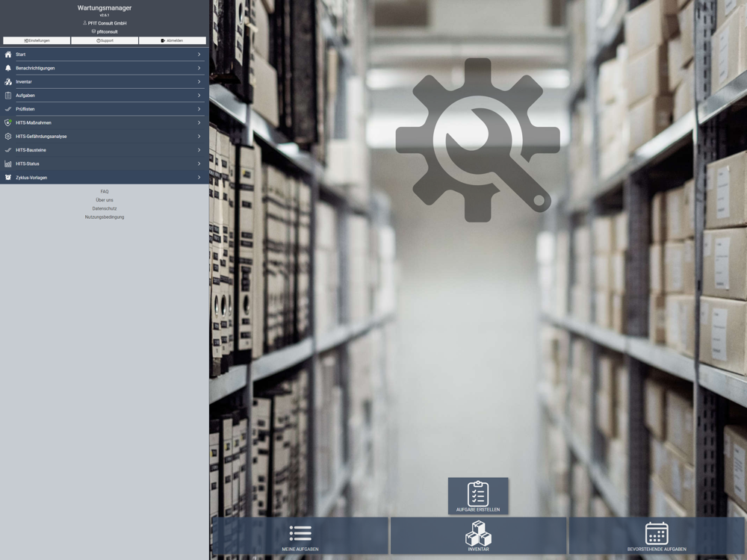Click the PFIT Consult GmbH user name
This screenshot has width=747, height=560.
click(107, 23)
